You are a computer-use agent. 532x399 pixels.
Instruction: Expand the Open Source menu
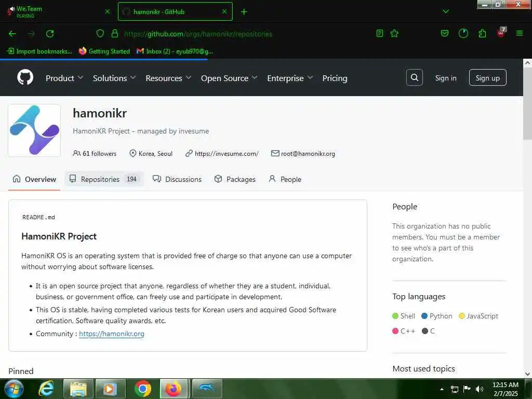pos(229,78)
